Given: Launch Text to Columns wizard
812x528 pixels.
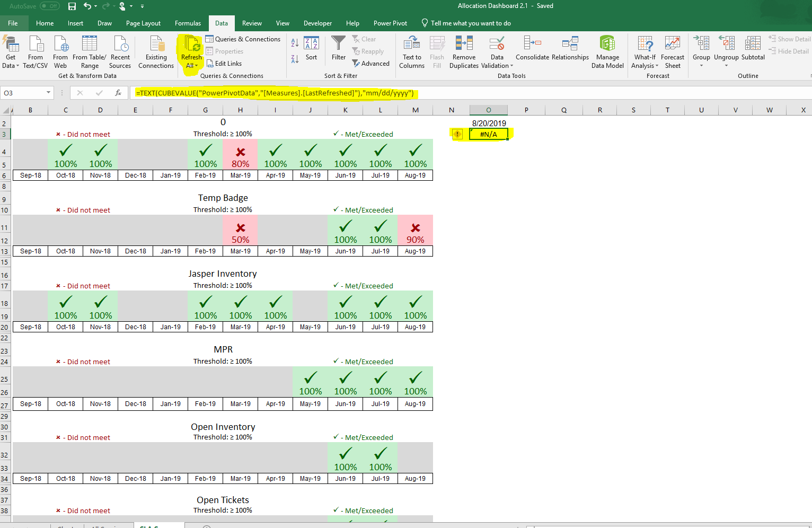Looking at the screenshot, I should [412, 52].
